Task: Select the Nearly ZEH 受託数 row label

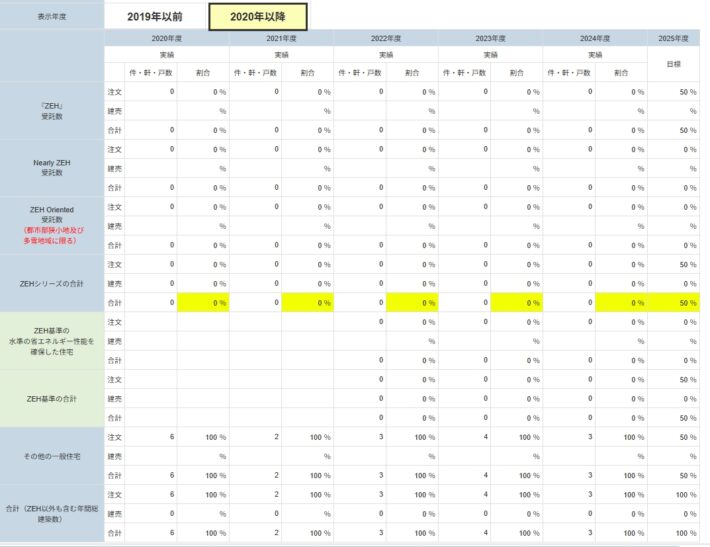Action: pos(52,167)
